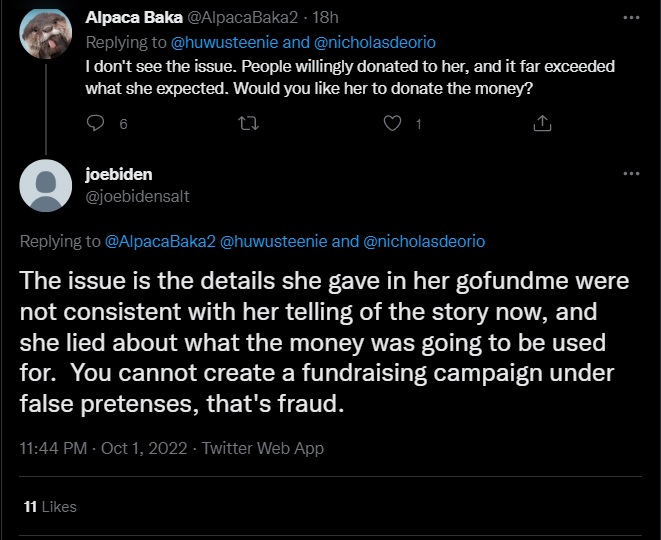Open Alpaca Baka's profile picture
The image size is (661, 540).
(x=46, y=35)
